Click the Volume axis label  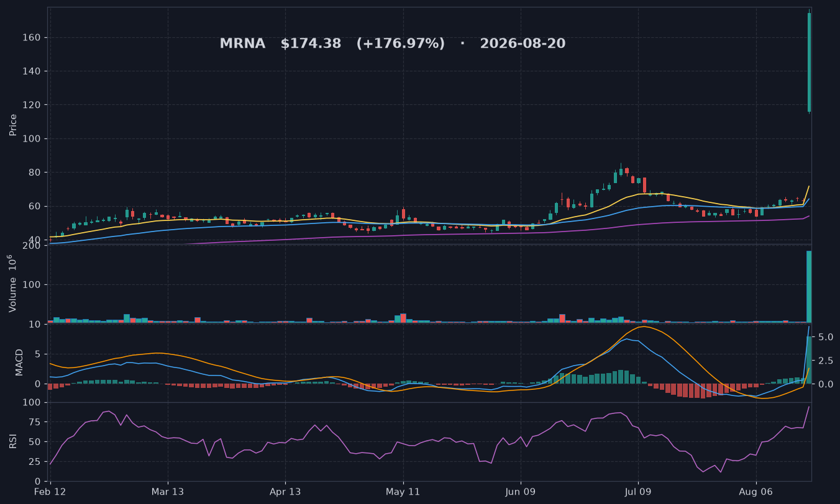point(12,283)
